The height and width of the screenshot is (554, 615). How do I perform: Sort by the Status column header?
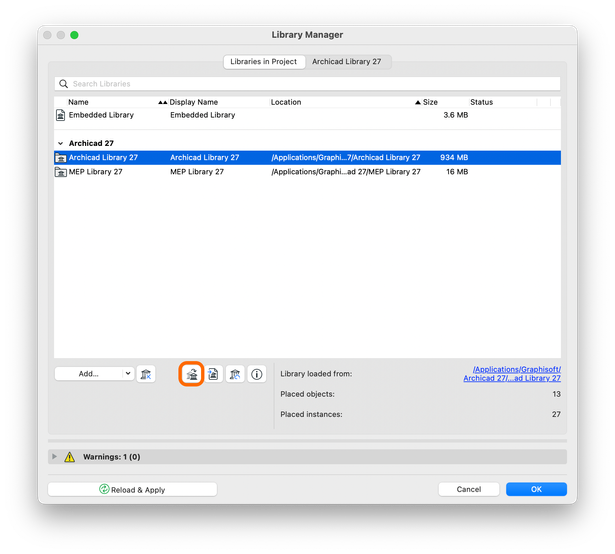[482, 102]
